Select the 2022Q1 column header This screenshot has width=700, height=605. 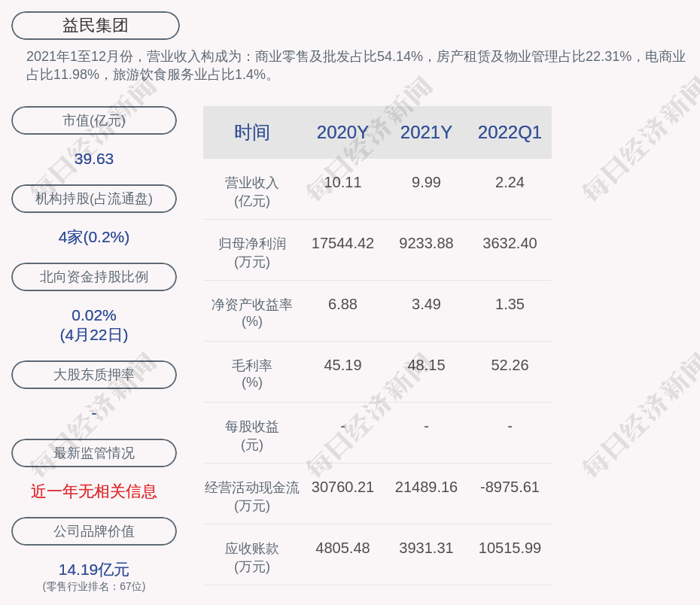pos(510,132)
